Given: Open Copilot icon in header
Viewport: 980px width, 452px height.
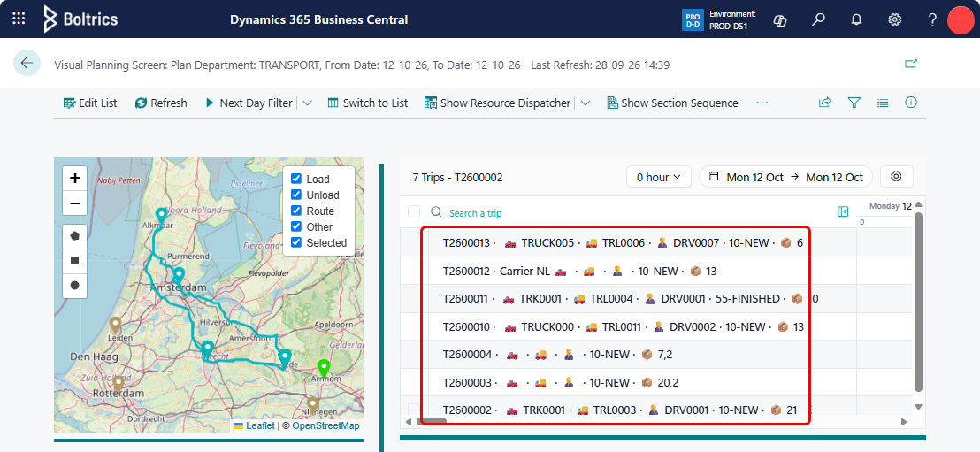Looking at the screenshot, I should (x=779, y=19).
